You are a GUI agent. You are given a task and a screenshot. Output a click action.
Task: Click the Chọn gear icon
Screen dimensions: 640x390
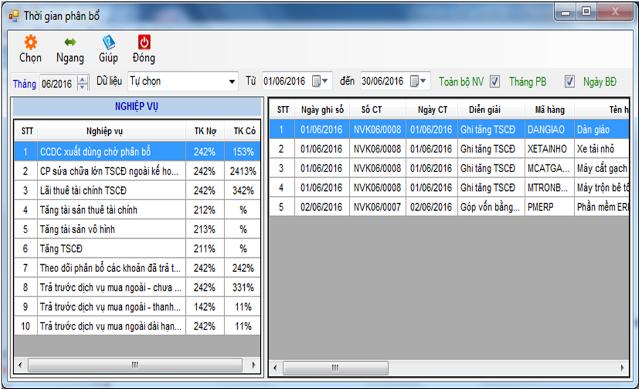(x=31, y=42)
